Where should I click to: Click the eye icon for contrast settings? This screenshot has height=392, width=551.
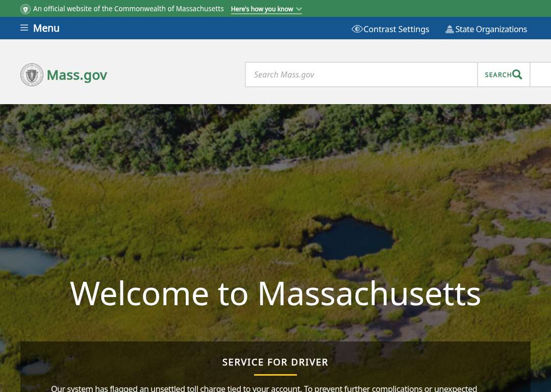357,29
